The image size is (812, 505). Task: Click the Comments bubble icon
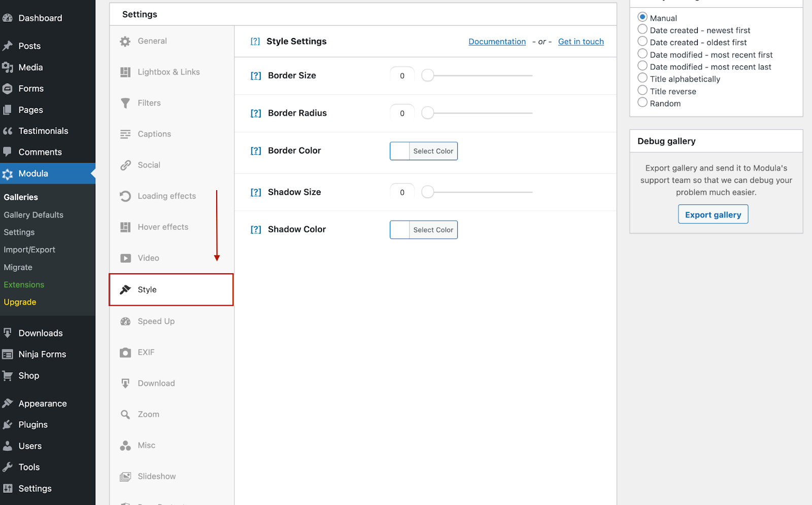[8, 152]
